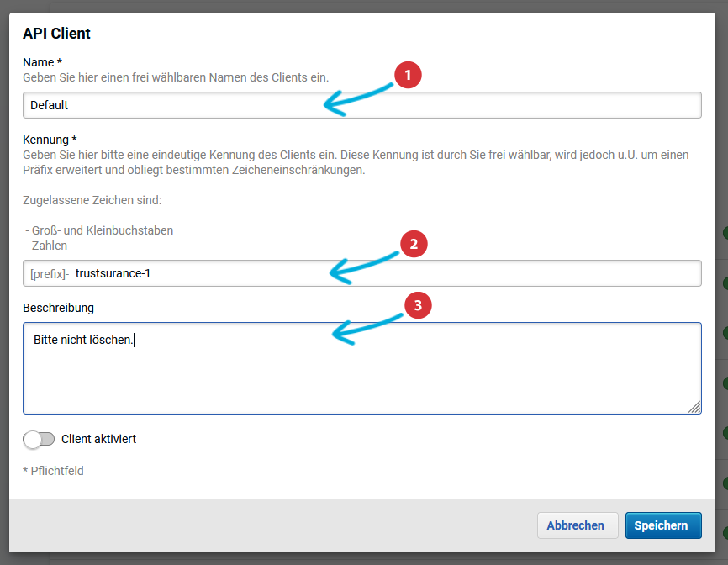Image resolution: width=728 pixels, height=565 pixels.
Task: Click the '- Groß- und Kleinbuchstaben' line
Action: point(99,230)
